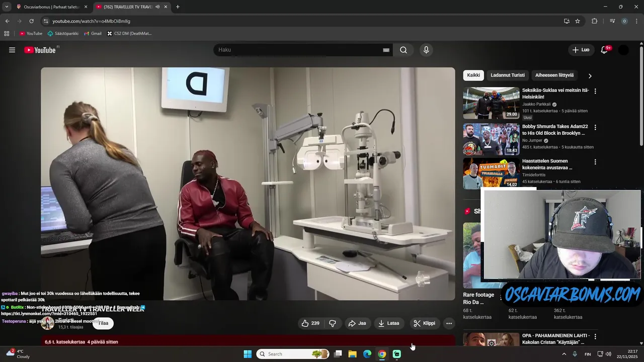This screenshot has width=644, height=362.
Task: Open Task View on taskbar
Action: click(x=338, y=354)
